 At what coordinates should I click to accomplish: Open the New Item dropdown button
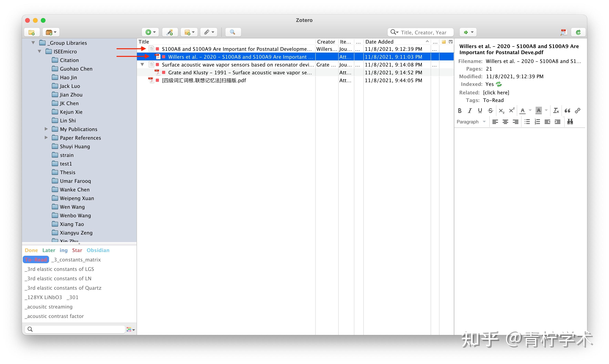point(150,32)
